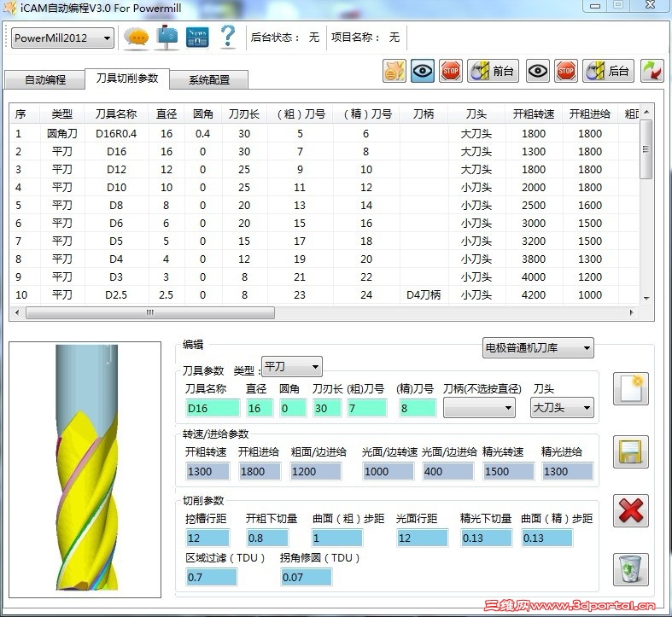Viewport: 672px width, 617px height.
Task: Click the iCAM app icon in title bar
Action: coord(10,9)
